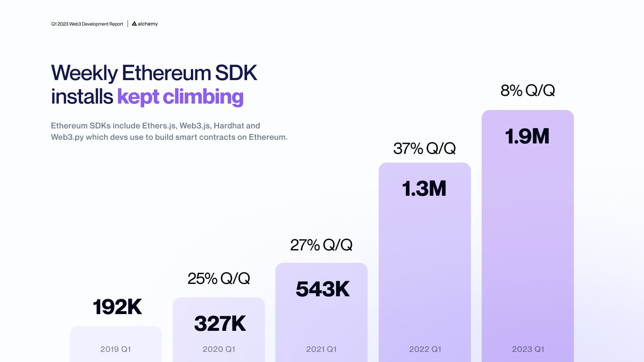Click the "27% Q/Q" growth label
The width and height of the screenshot is (644, 362).
click(321, 245)
